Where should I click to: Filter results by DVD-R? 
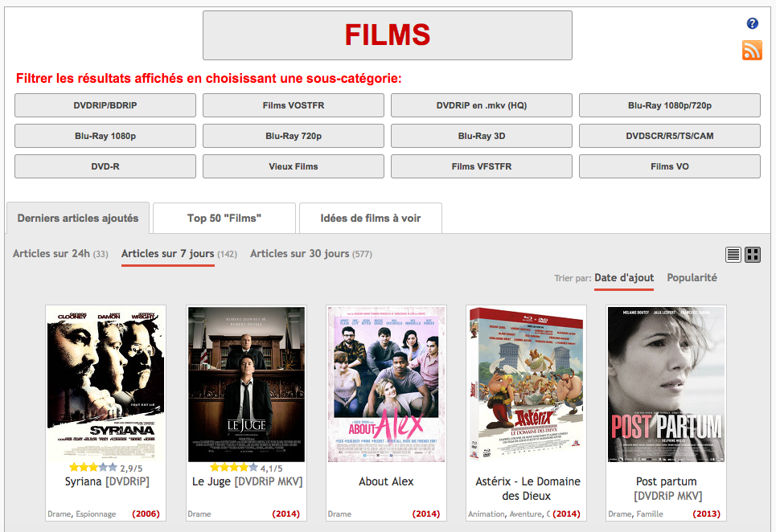(105, 166)
